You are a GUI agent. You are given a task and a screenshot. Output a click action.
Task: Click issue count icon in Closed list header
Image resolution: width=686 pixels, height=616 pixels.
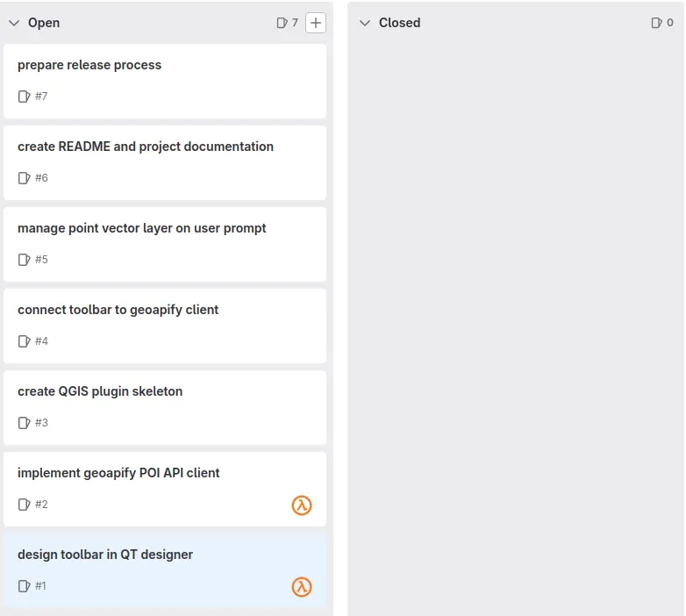(657, 23)
